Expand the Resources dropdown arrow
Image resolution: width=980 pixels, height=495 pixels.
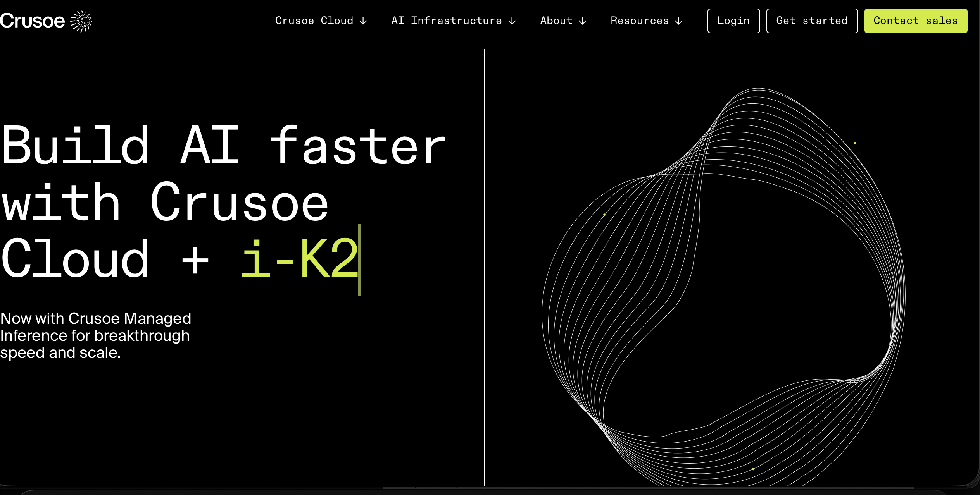(x=679, y=21)
